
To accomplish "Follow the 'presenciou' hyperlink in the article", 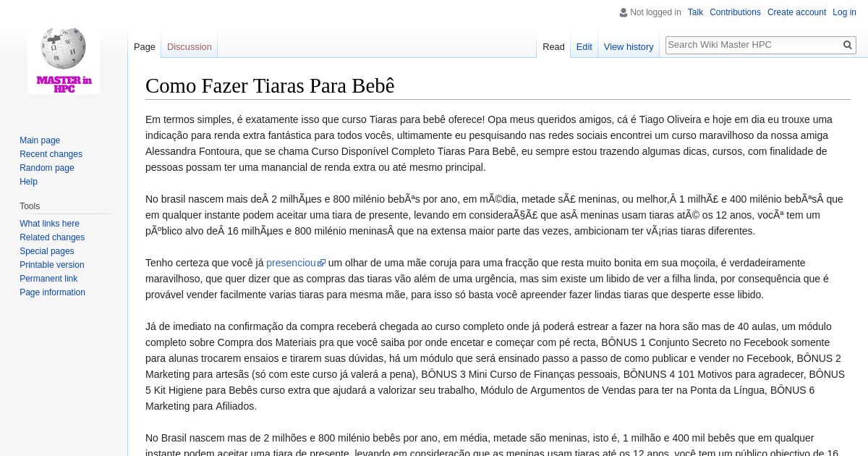I will 291,263.
